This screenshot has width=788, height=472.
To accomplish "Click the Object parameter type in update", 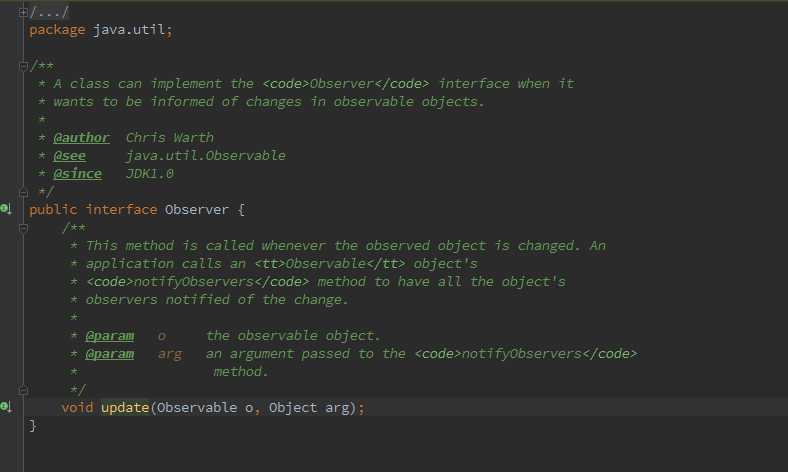I will point(293,408).
